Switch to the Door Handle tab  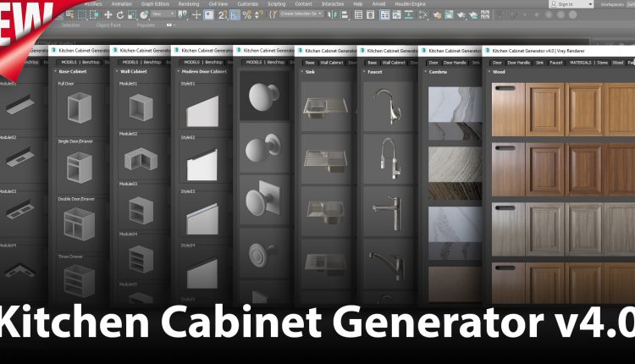point(522,62)
